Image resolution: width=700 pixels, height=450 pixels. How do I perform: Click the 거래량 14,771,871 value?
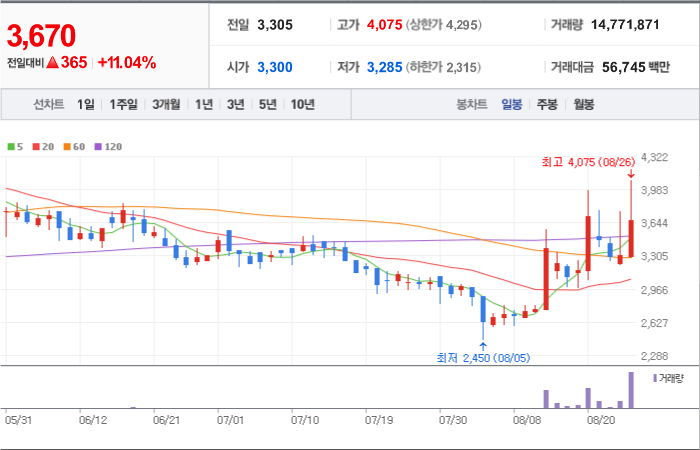coord(625,25)
